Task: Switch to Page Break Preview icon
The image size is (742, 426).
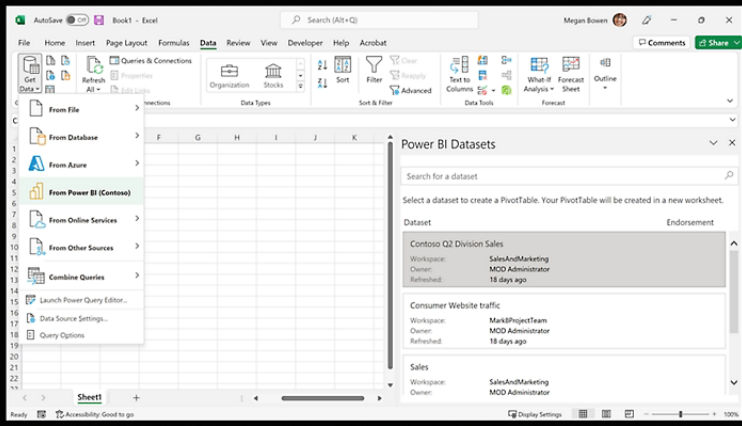Action: pyautogui.click(x=629, y=414)
